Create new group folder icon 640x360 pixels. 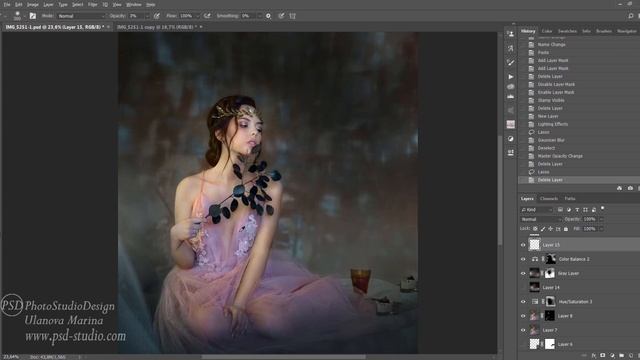621,356
